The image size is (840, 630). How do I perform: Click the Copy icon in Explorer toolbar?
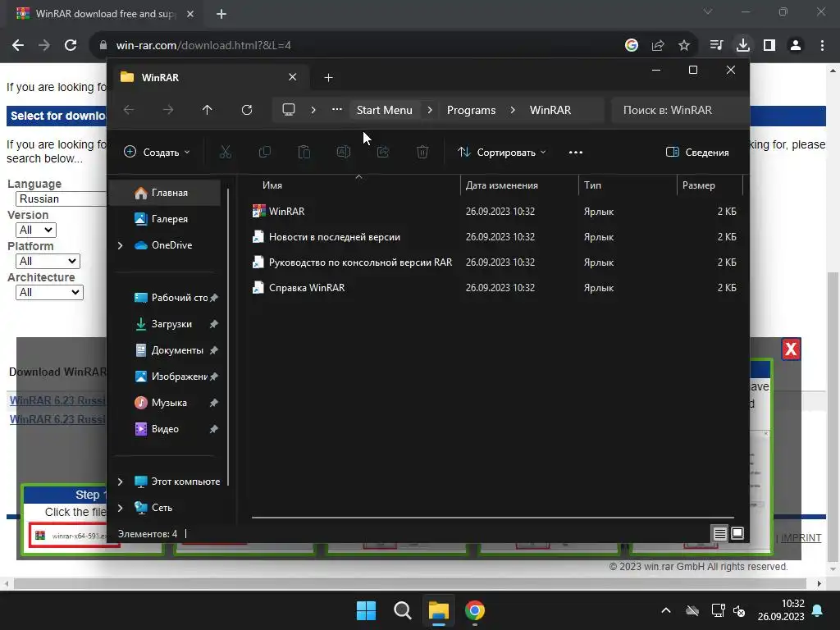(x=265, y=152)
